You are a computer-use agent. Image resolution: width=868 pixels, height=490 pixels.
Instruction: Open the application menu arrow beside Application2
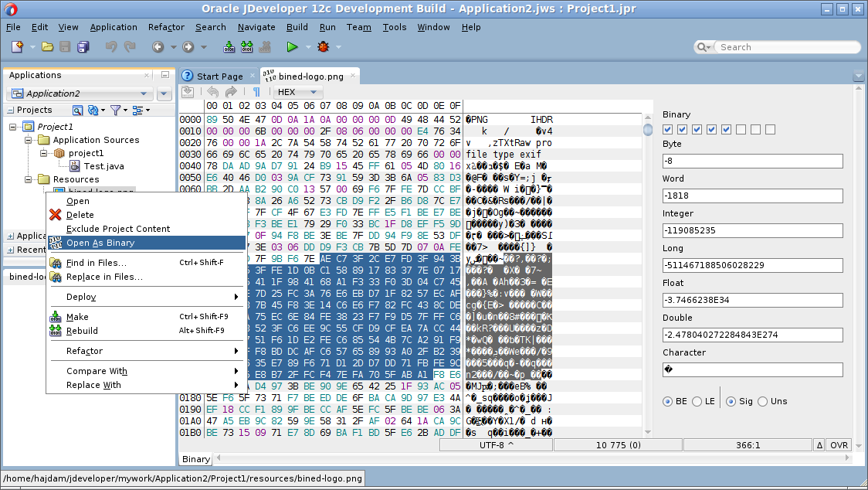pos(164,94)
